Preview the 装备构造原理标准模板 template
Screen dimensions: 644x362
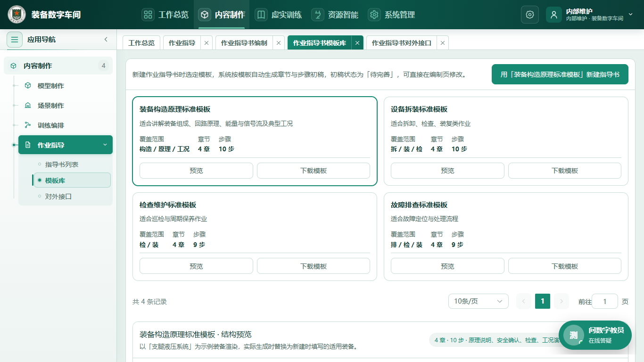click(196, 171)
